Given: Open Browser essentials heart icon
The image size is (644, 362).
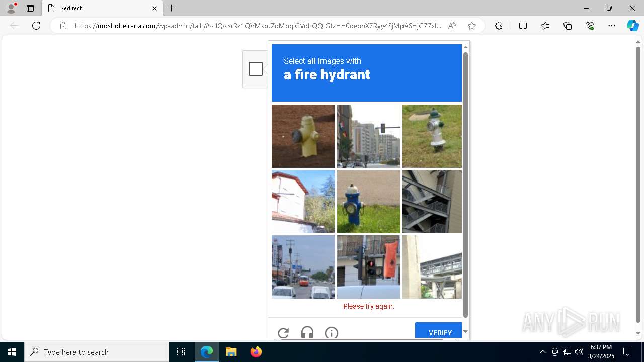Looking at the screenshot, I should click(590, 26).
